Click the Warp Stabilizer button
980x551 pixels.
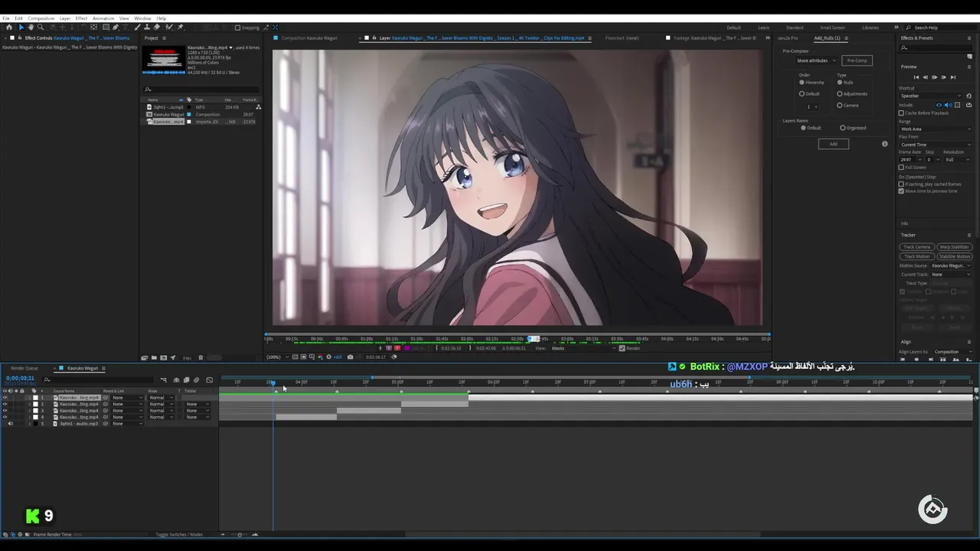pyautogui.click(x=954, y=247)
